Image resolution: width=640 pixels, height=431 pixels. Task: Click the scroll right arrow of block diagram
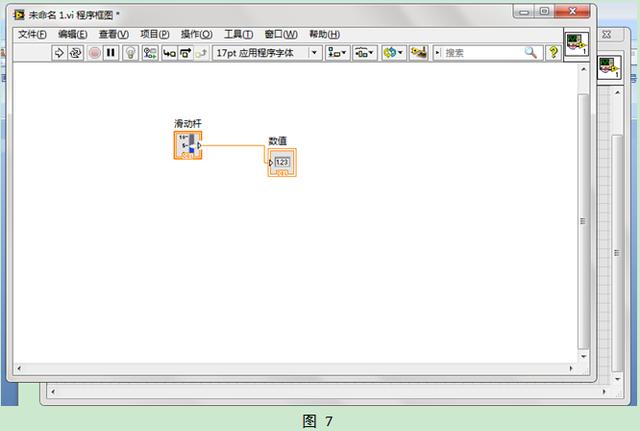point(571,369)
